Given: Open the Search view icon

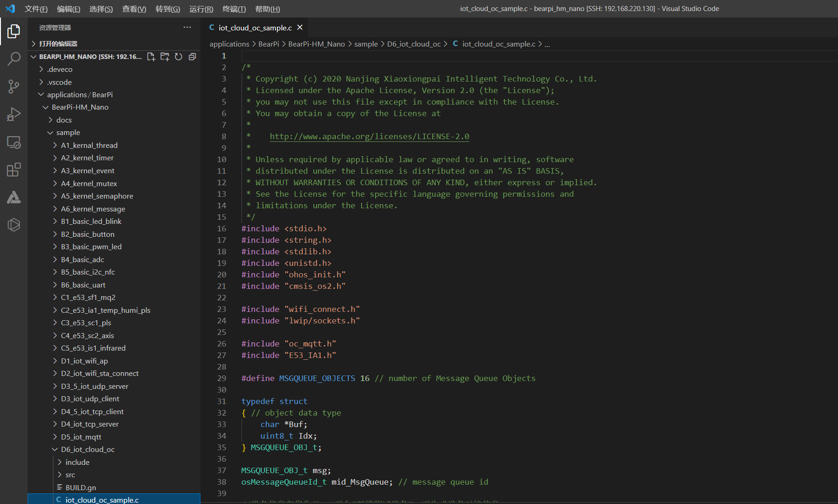Looking at the screenshot, I should coord(14,59).
